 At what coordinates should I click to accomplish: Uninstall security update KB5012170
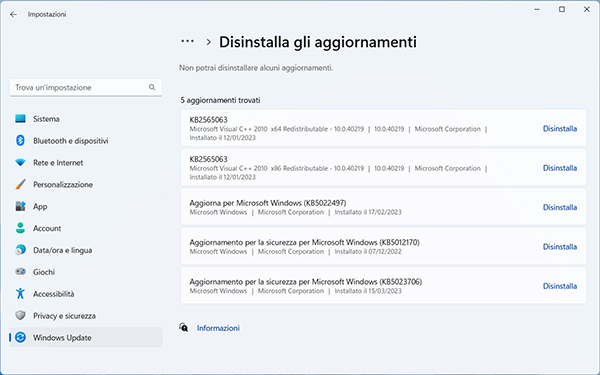pos(560,247)
